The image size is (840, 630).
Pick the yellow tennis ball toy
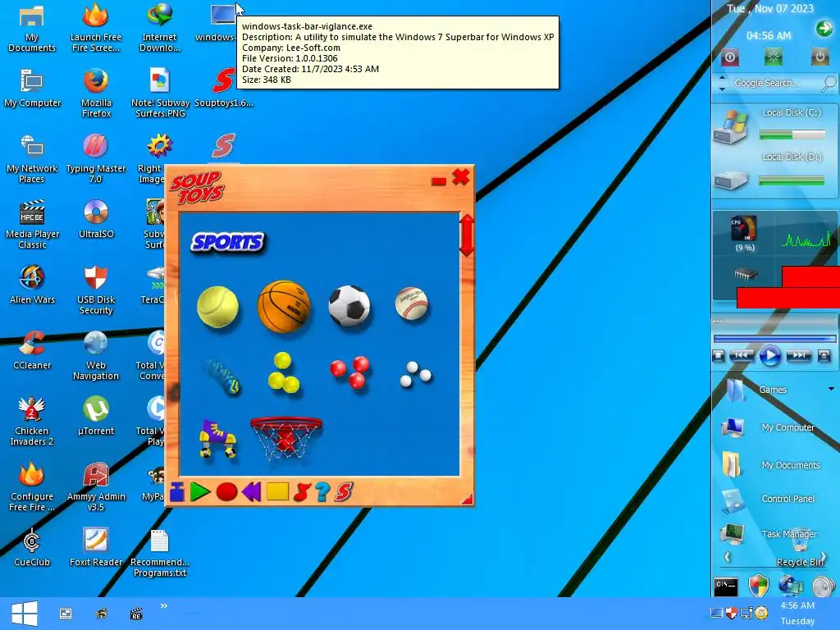point(217,307)
